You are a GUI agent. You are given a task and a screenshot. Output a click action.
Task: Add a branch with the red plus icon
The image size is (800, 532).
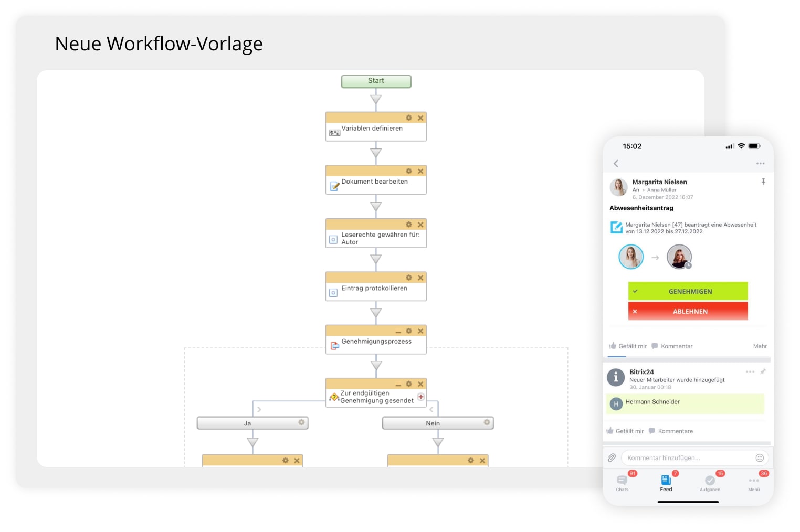(420, 397)
